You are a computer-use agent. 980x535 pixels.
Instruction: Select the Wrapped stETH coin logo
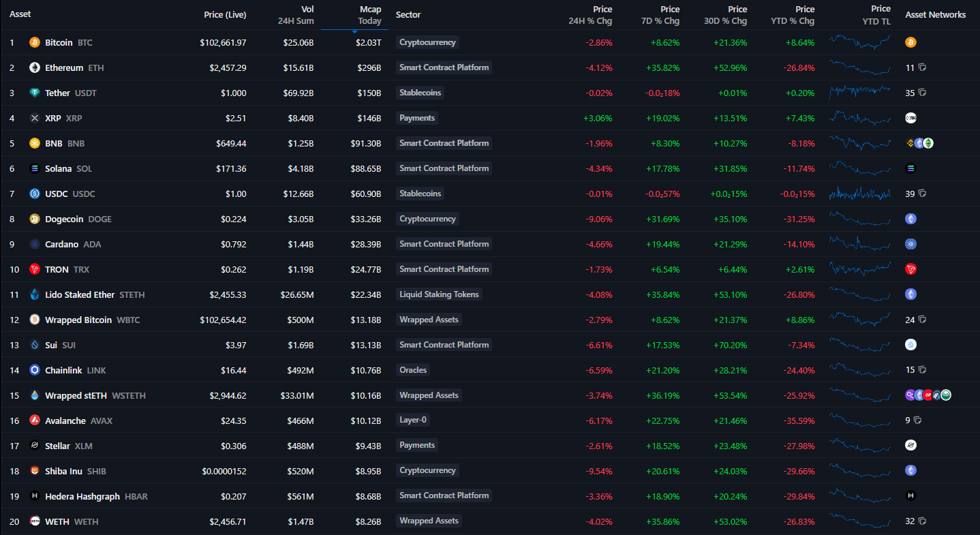coord(35,395)
